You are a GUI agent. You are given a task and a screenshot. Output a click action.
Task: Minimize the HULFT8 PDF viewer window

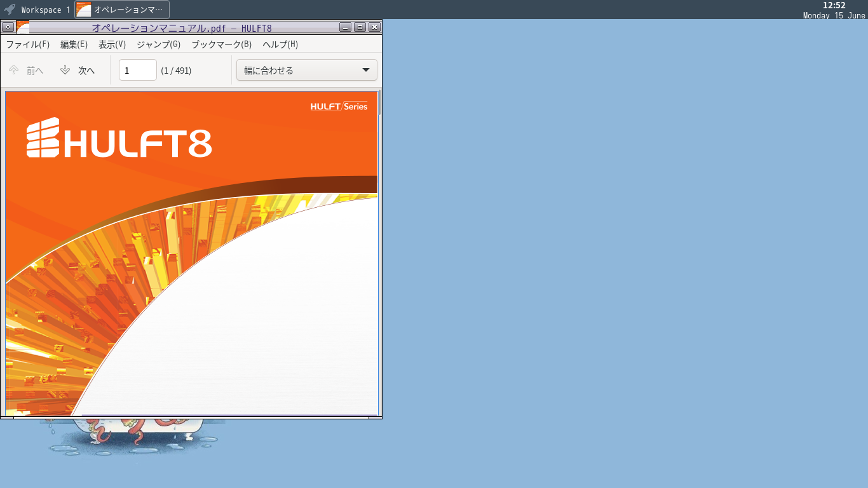[345, 27]
